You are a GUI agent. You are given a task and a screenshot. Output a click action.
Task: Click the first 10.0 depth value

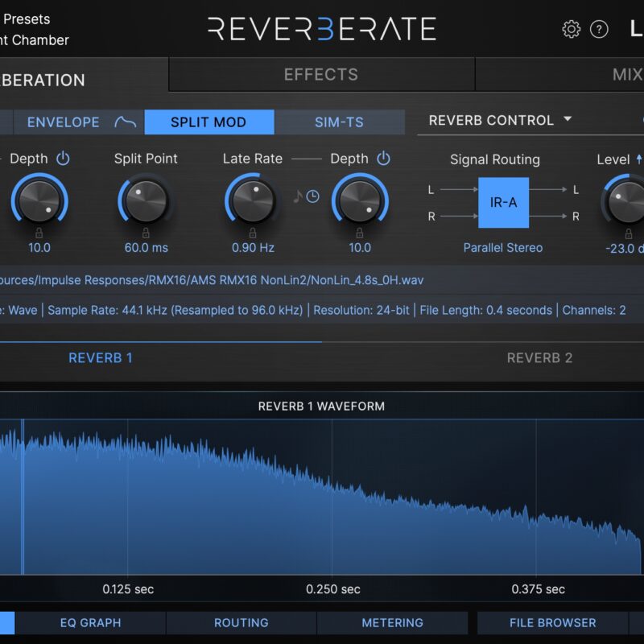(x=39, y=248)
